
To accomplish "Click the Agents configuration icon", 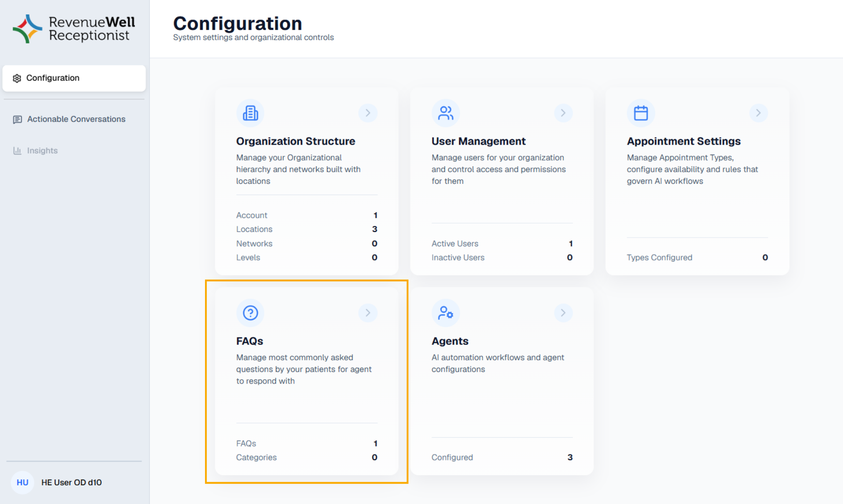I will click(446, 313).
